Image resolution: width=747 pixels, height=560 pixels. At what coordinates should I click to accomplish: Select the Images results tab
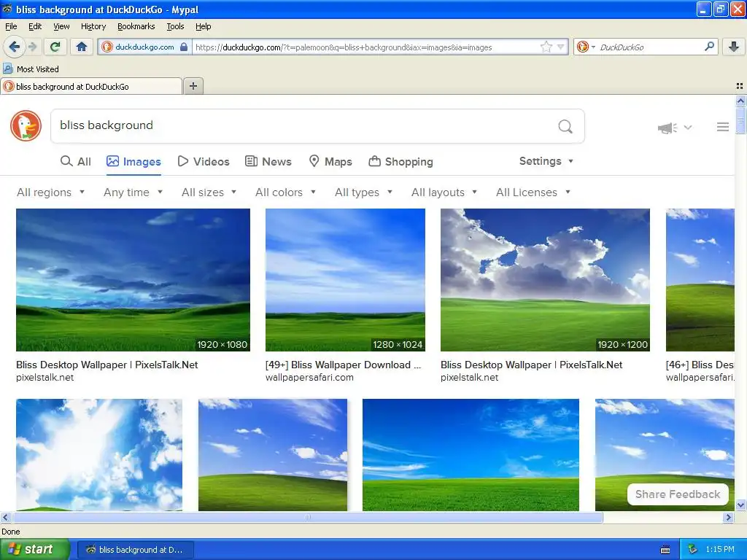[x=133, y=161]
